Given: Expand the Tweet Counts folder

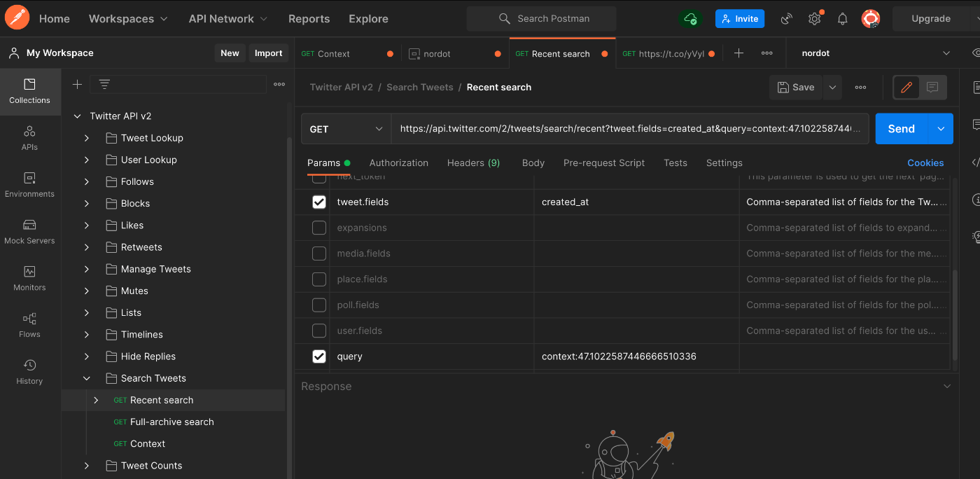Looking at the screenshot, I should [87, 466].
